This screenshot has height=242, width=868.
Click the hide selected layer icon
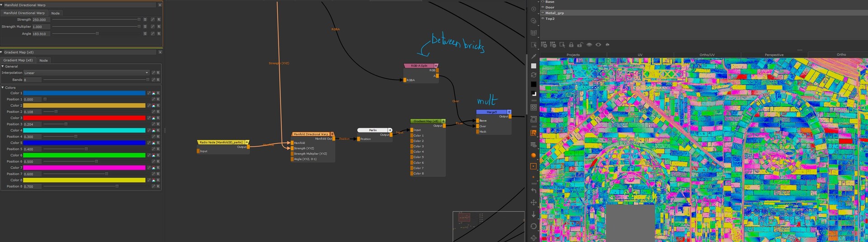coord(589,45)
